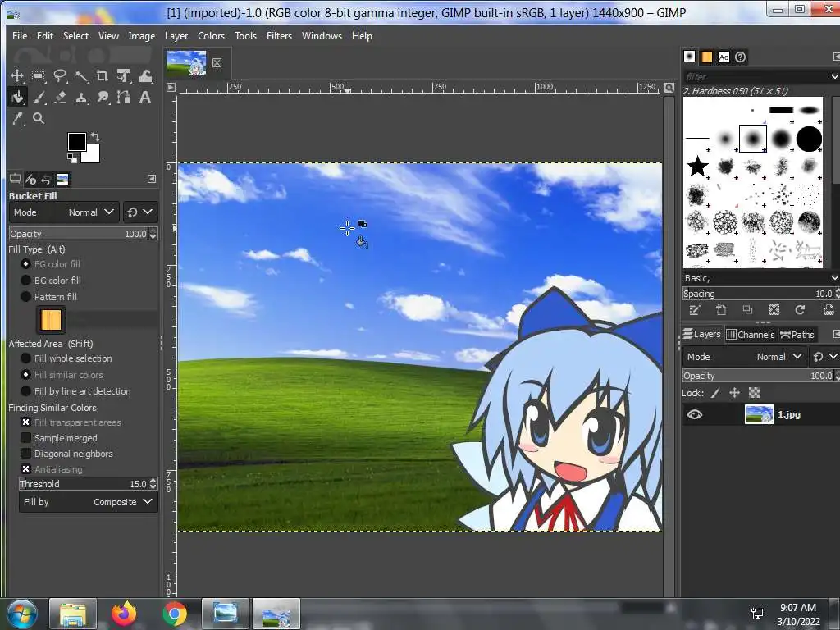
Task: Swap foreground and background colors
Action: point(95,137)
